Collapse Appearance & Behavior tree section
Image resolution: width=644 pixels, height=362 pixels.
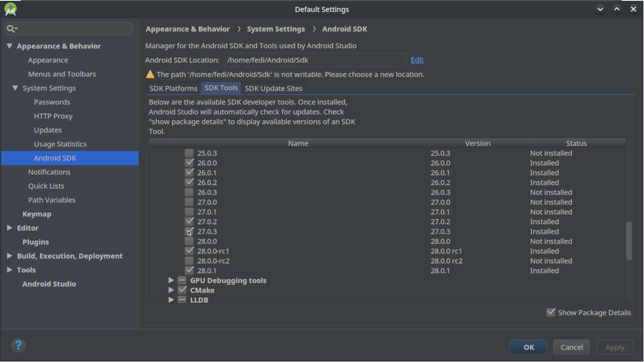[x=9, y=46]
